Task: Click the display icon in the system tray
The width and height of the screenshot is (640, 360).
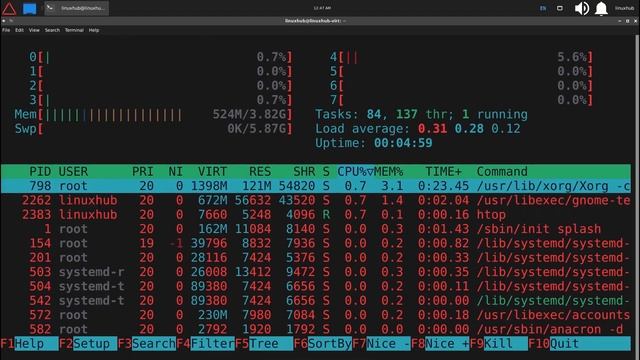Action: click(x=560, y=8)
